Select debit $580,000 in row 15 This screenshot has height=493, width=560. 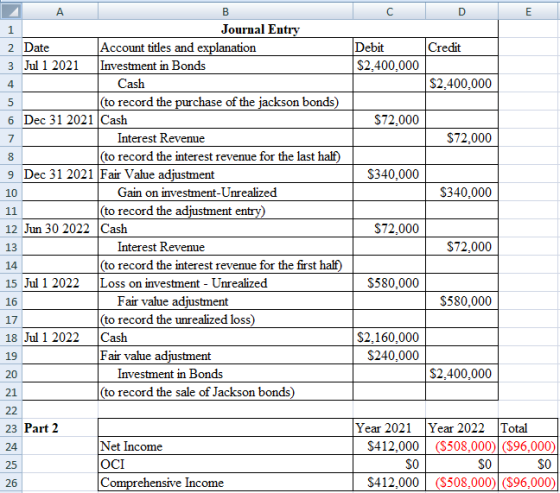pyautogui.click(x=389, y=283)
